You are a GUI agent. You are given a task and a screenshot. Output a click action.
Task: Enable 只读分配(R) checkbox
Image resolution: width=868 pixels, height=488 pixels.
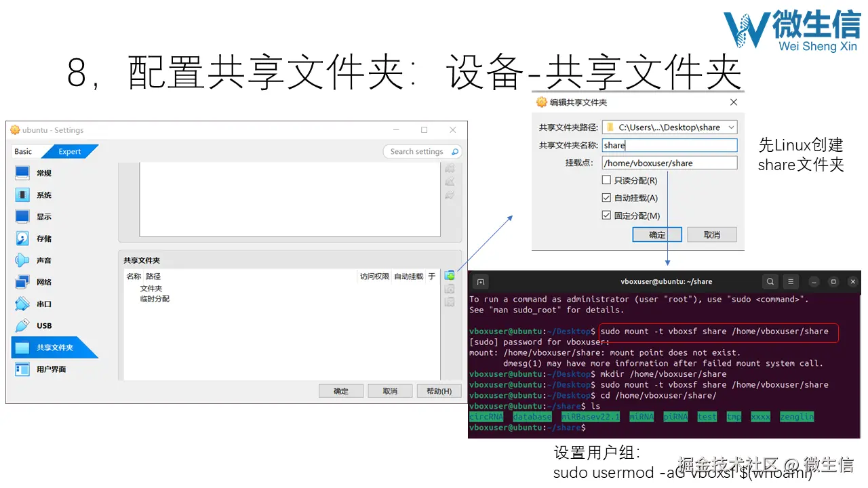click(x=608, y=180)
